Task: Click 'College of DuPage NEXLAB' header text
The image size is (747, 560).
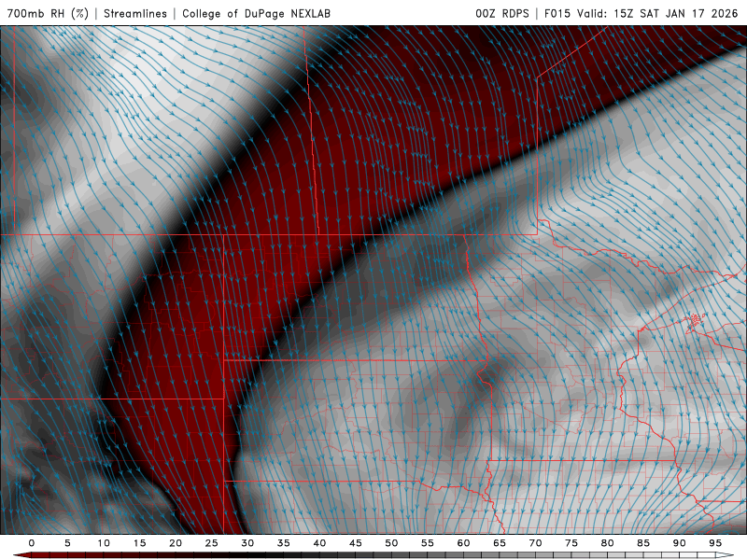Action: [256, 13]
